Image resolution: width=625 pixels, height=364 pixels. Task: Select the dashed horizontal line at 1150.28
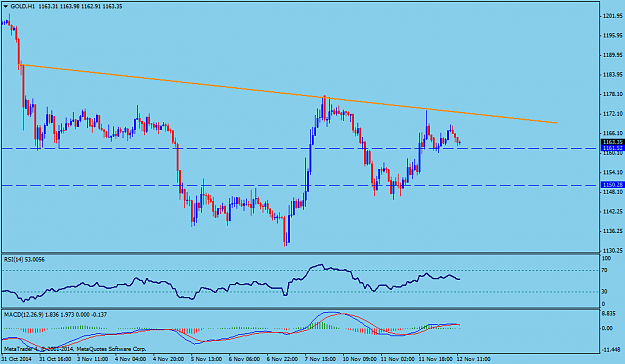click(x=301, y=185)
